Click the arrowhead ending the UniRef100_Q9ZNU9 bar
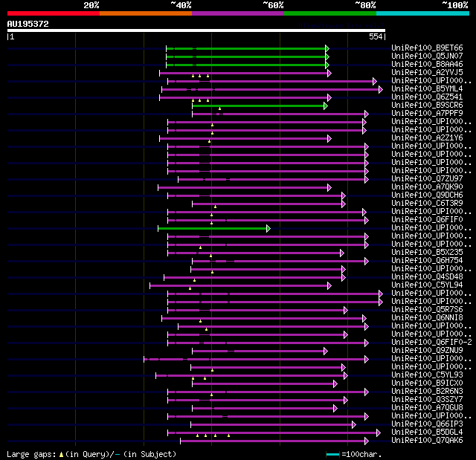 (x=326, y=352)
